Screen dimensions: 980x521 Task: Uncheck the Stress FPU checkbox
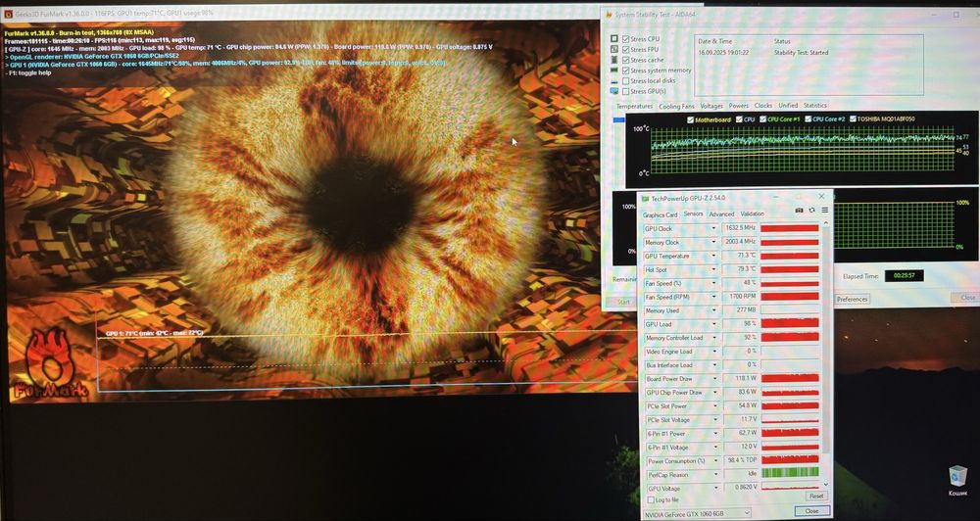click(625, 49)
